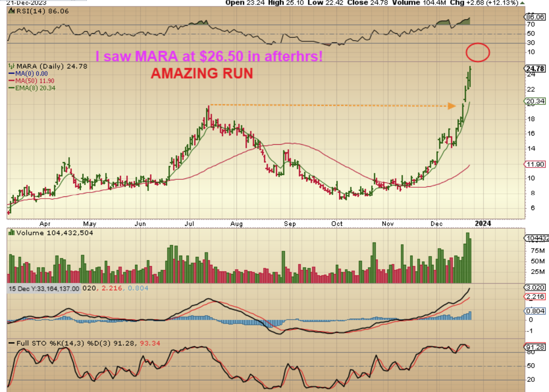Viewport: 549px width, 392px height.
Task: Click the blue '0.804' histogram value in legend
Action: (x=139, y=288)
